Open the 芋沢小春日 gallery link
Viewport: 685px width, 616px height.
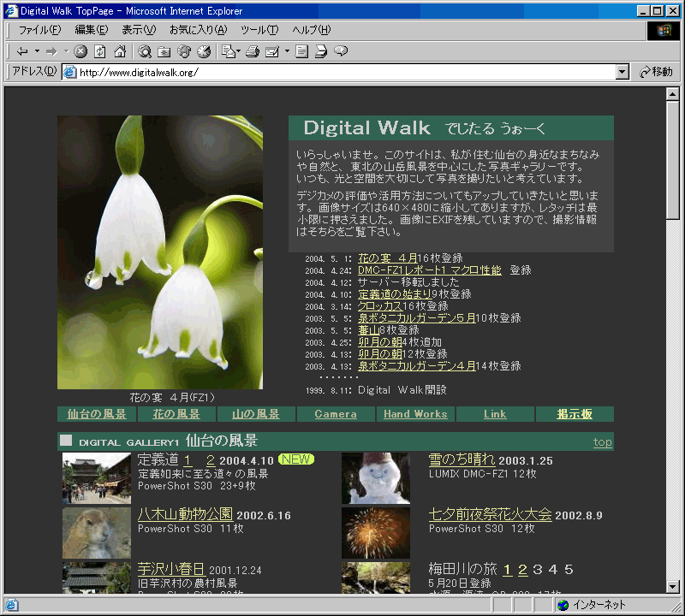pos(170,569)
